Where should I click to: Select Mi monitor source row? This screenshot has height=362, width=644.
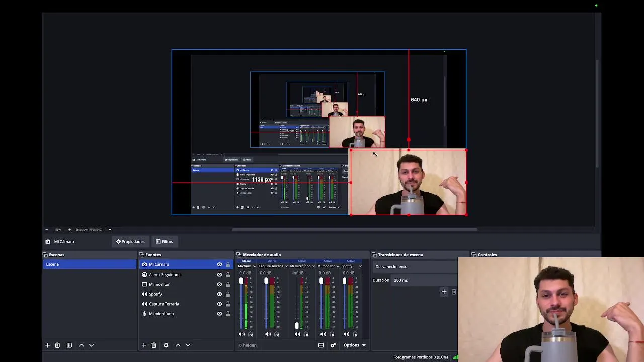coord(186,284)
